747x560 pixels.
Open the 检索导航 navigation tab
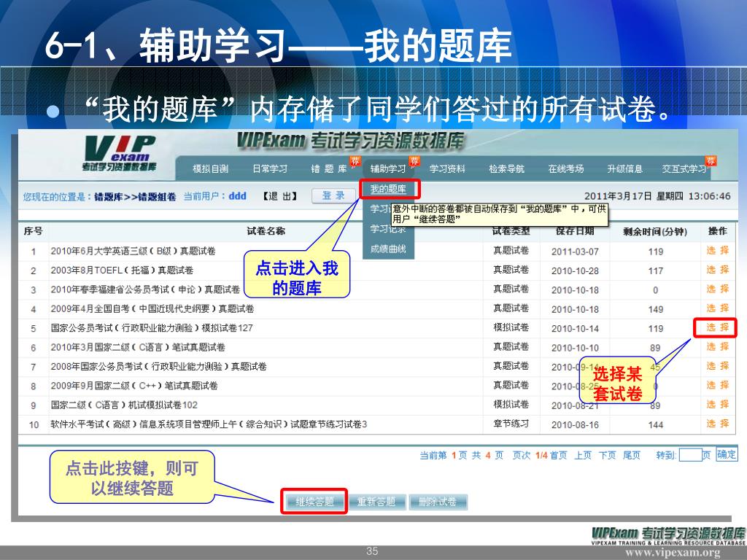(x=506, y=169)
